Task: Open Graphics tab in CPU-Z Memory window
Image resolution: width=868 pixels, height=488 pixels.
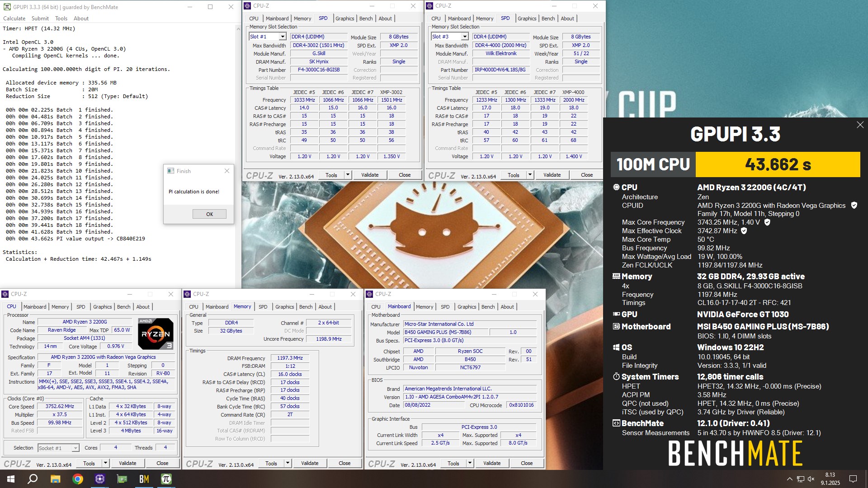Action: [284, 307]
